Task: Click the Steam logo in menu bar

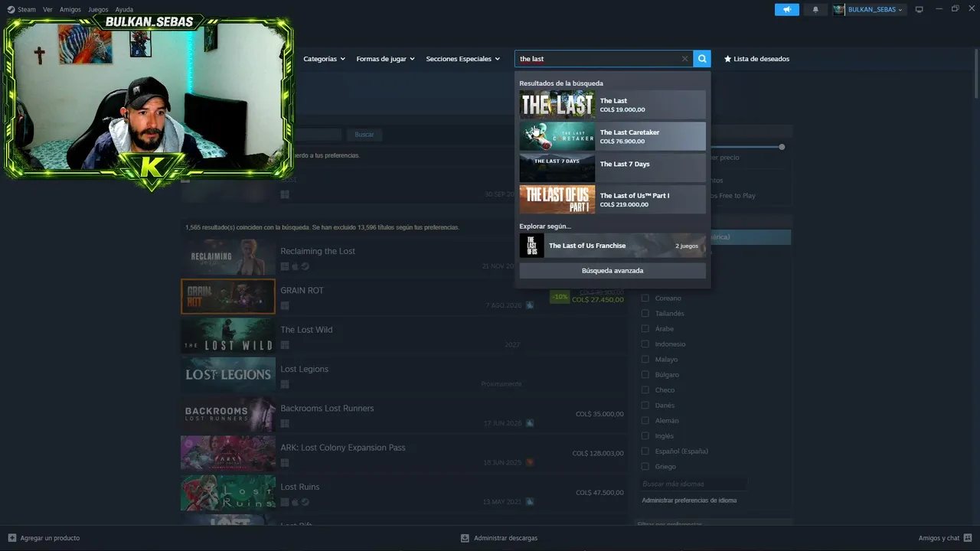Action: coord(11,9)
